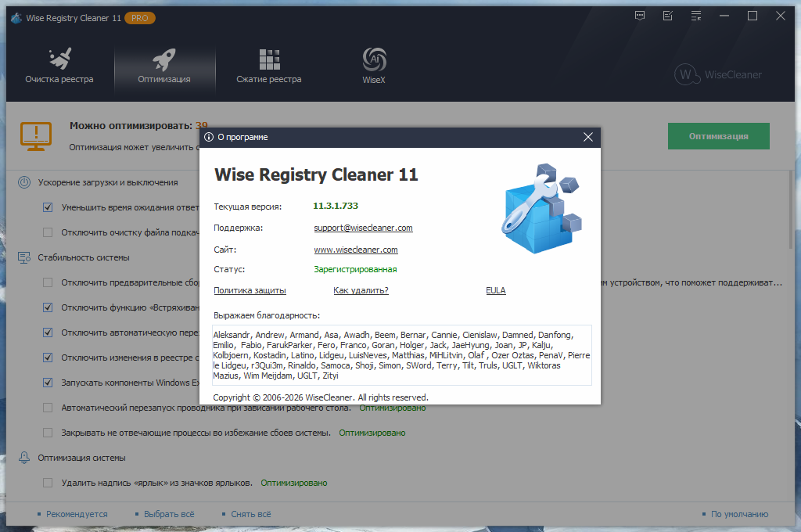Image resolution: width=801 pixels, height=532 pixels.
Task: Click the notes/edit icon in title bar
Action: point(667,16)
